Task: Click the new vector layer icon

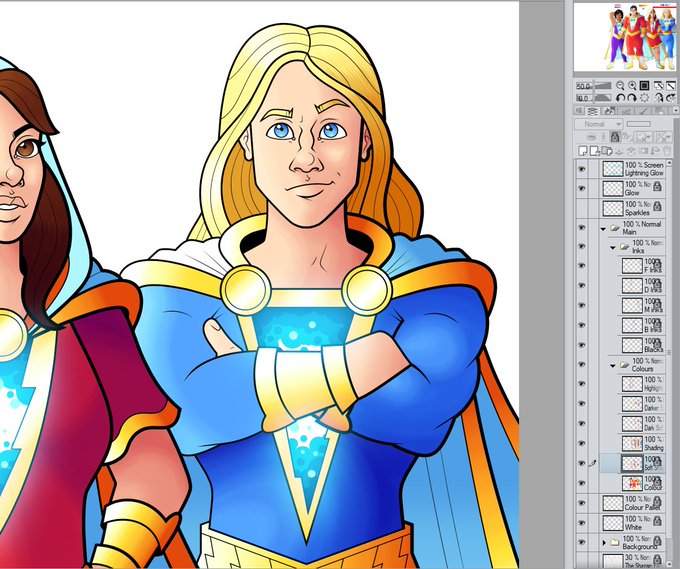Action: click(595, 151)
